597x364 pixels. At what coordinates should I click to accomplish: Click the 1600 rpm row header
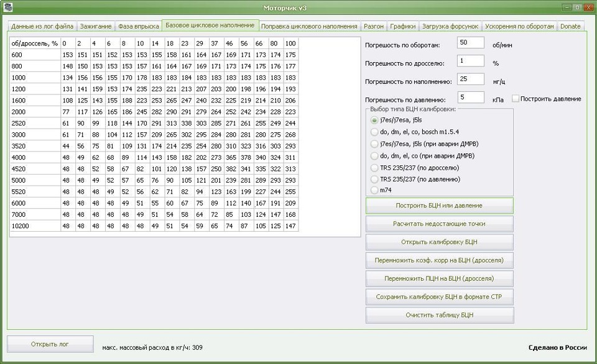pos(35,101)
